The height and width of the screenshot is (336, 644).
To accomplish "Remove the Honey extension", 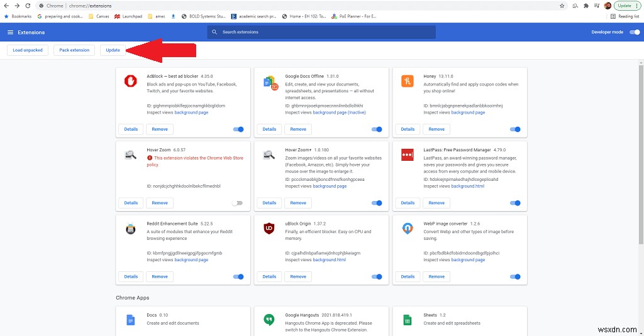I will [436, 129].
